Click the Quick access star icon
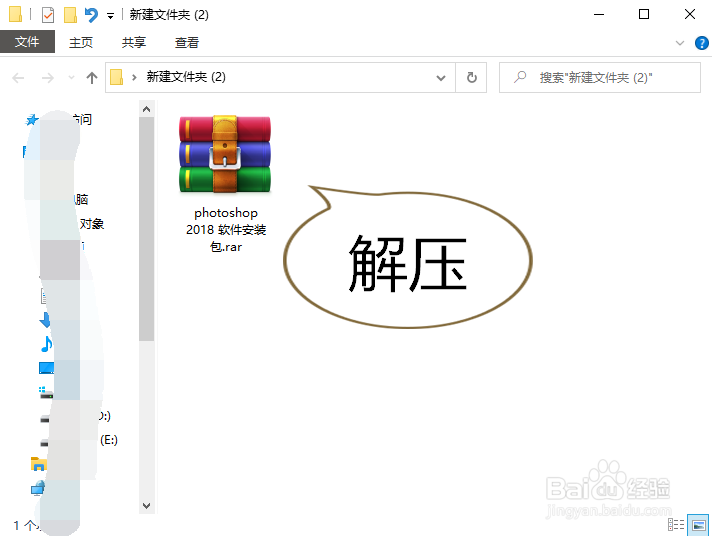 point(32,120)
